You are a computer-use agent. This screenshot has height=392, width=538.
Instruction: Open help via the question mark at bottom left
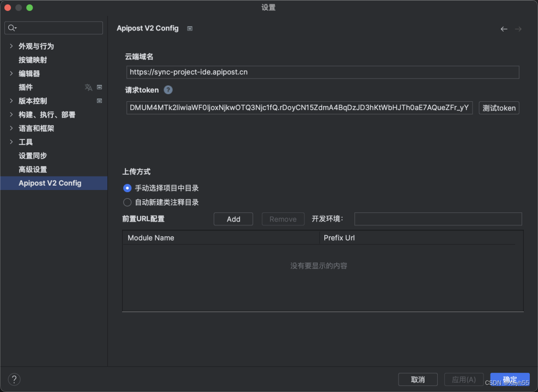14,379
